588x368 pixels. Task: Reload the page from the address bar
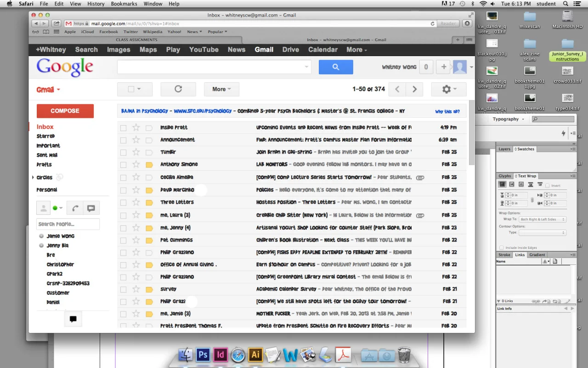click(x=433, y=23)
